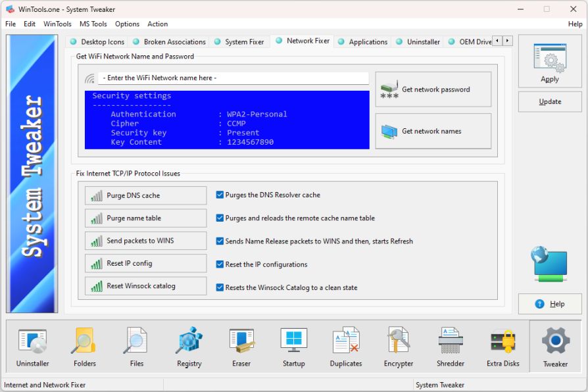588x392 pixels.
Task: Click the network globe monitor icon
Action: point(550,264)
